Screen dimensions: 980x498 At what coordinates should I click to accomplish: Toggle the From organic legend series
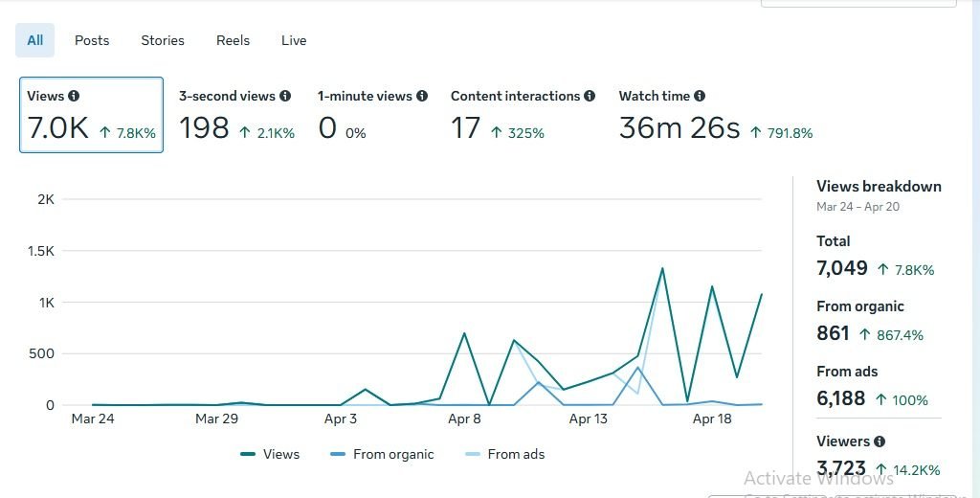(382, 454)
